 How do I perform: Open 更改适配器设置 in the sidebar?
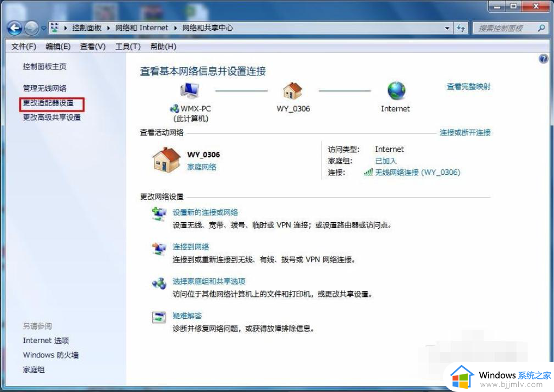coord(48,103)
